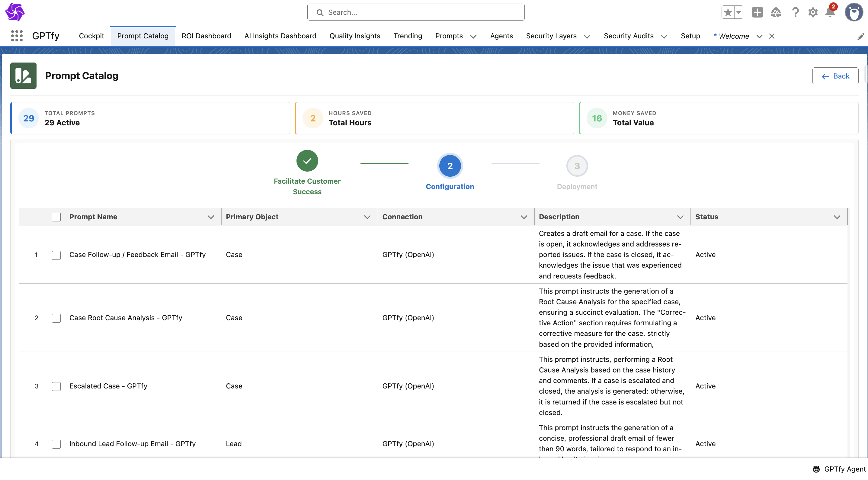This screenshot has width=868, height=480.
Task: Open the user avatar profile menu
Action: point(854,13)
